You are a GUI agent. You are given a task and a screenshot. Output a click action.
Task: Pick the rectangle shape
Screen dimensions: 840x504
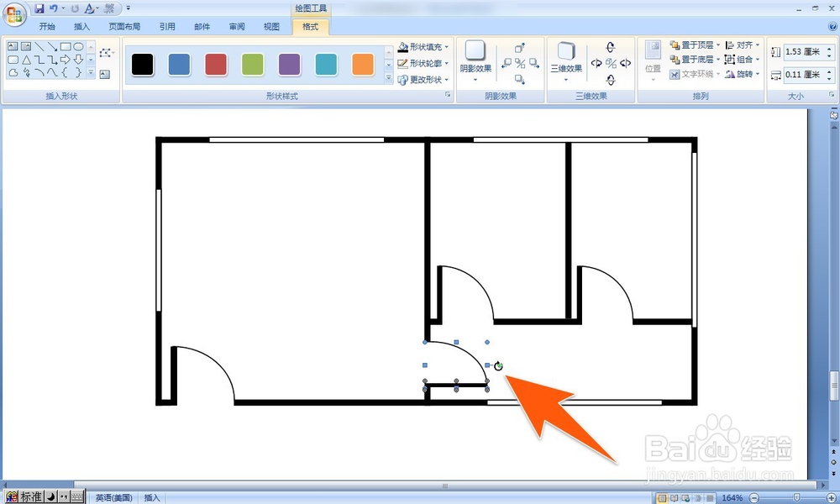(66, 46)
